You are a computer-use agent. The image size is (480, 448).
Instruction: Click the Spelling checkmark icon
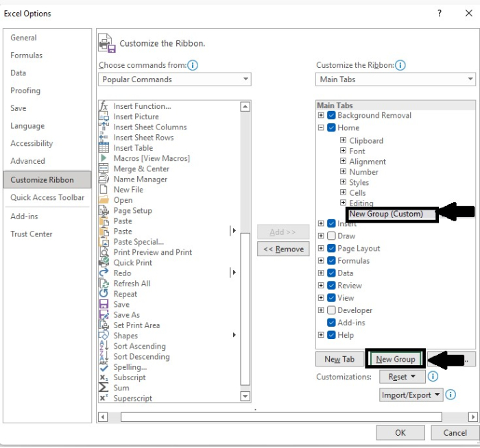point(104,366)
